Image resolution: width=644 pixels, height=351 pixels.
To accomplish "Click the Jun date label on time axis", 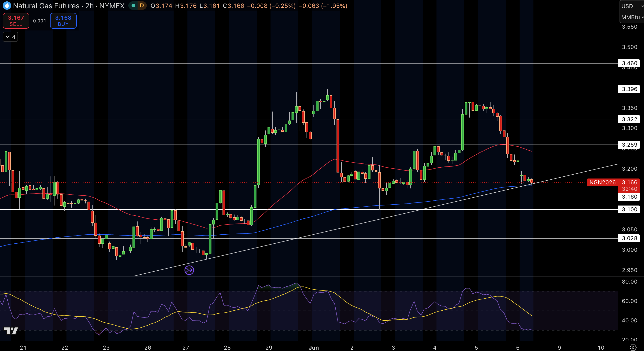I will [313, 348].
